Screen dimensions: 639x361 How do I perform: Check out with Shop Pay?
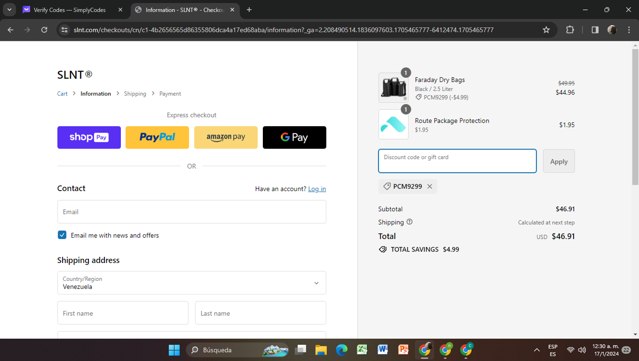point(89,137)
